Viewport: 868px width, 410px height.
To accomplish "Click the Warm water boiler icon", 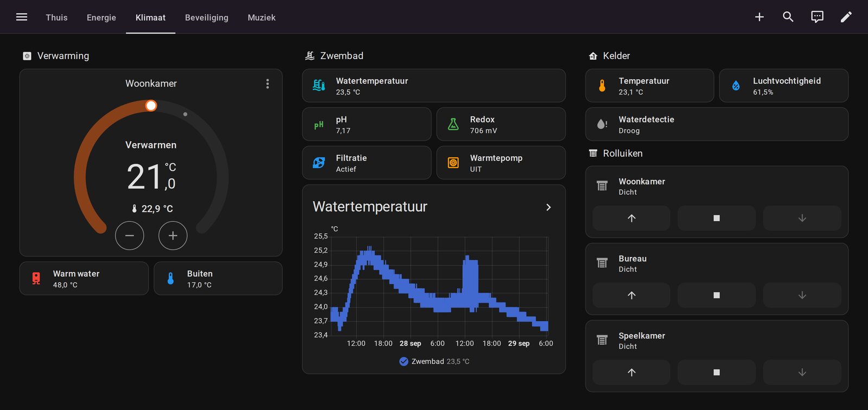I will pos(36,279).
